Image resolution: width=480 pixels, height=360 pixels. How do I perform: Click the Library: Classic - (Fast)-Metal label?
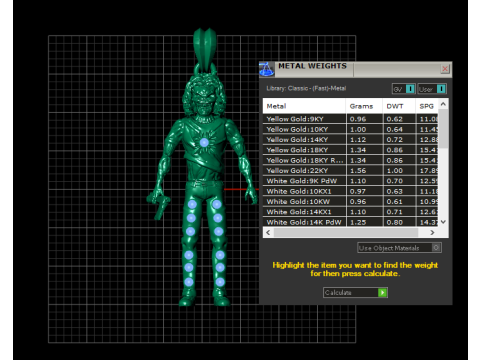pyautogui.click(x=306, y=88)
